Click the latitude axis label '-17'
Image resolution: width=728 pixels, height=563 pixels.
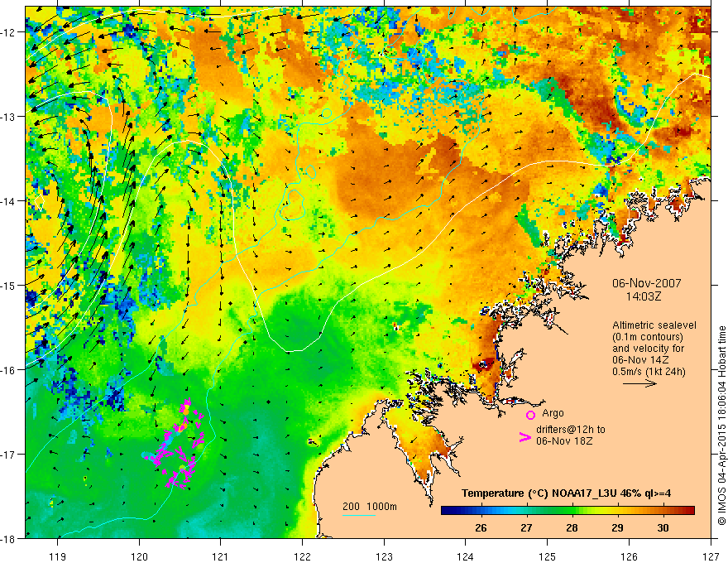9,455
